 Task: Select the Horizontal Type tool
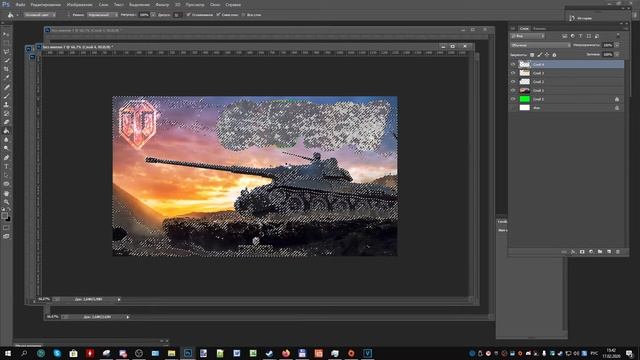pos(6,166)
